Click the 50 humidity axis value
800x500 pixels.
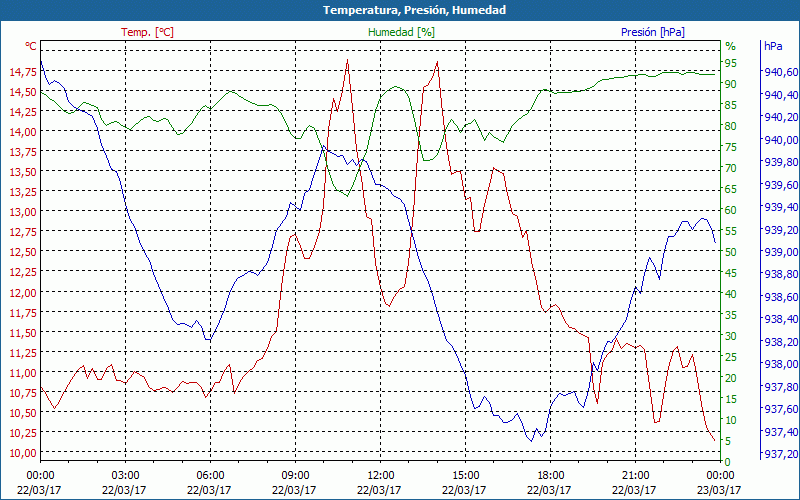[731, 252]
